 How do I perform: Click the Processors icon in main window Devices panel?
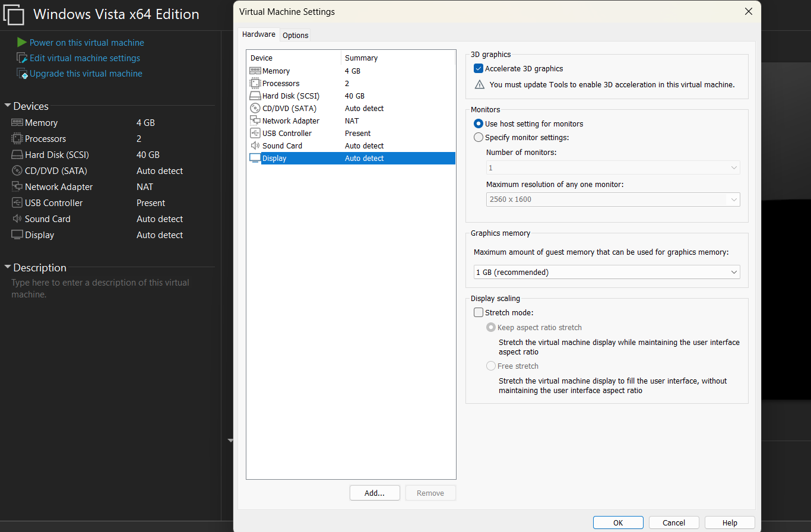(x=17, y=138)
